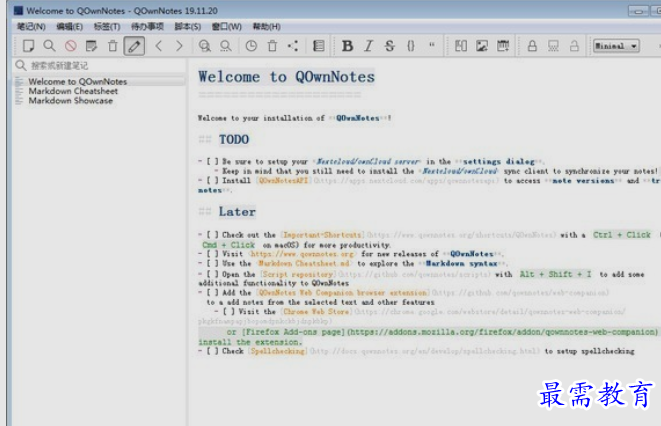Apply bold formatting

pos(347,46)
